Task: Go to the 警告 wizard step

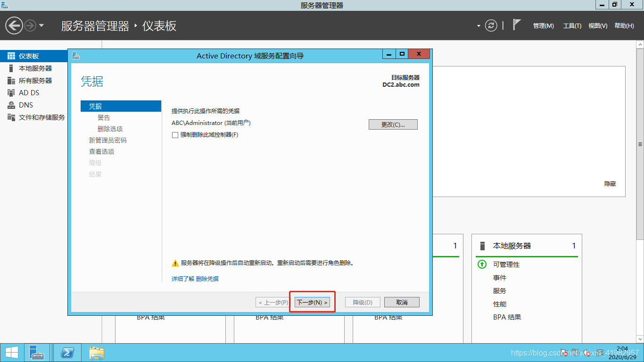Action: click(104, 117)
